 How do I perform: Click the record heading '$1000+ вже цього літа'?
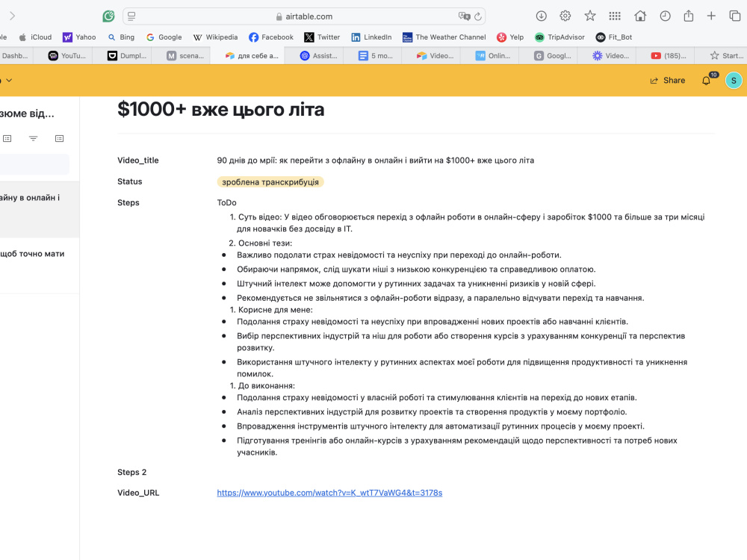[221, 110]
